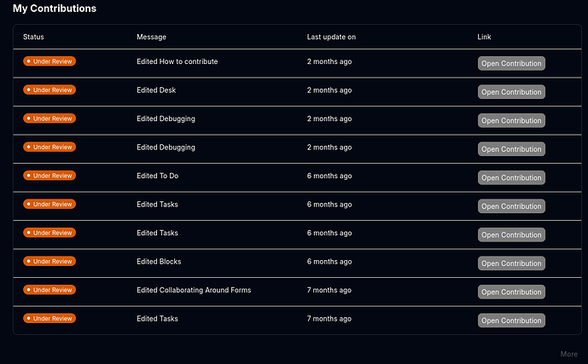
Task: Click Under Review badge for Edited Blocks
Action: (x=49, y=261)
